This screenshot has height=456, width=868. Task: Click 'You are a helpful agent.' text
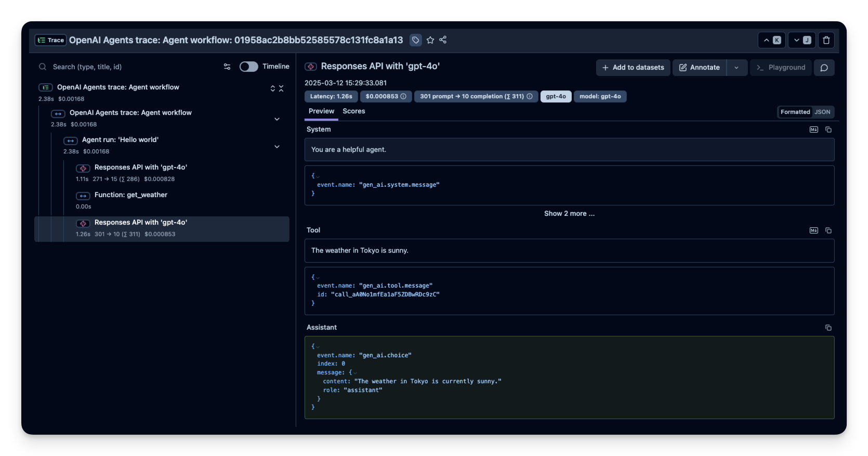point(349,150)
